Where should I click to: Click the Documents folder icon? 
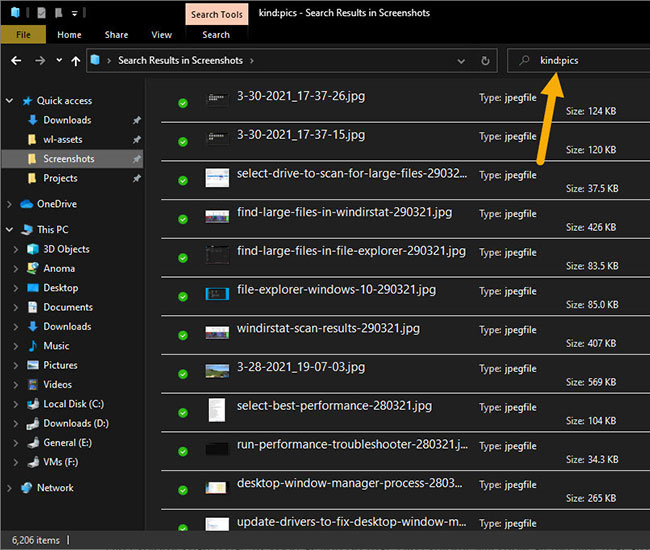[33, 307]
